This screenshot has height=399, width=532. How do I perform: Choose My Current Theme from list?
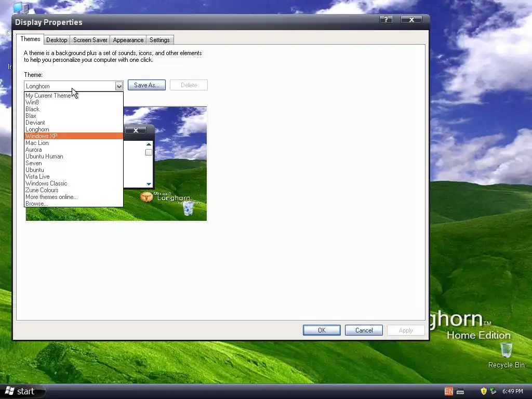[x=74, y=96]
